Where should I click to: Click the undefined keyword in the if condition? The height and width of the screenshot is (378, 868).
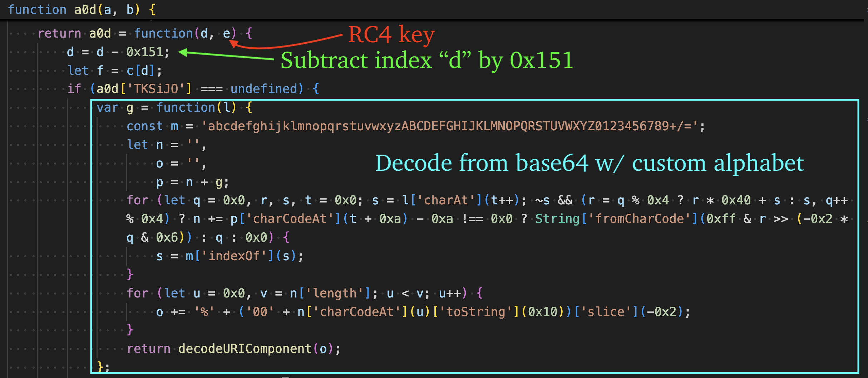click(x=265, y=88)
